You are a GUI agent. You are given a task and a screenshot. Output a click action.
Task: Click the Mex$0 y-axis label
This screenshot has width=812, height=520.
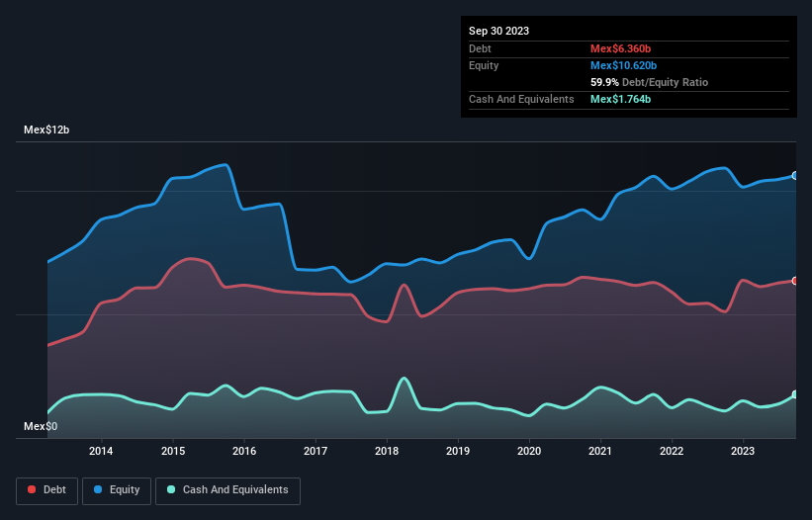(x=41, y=426)
